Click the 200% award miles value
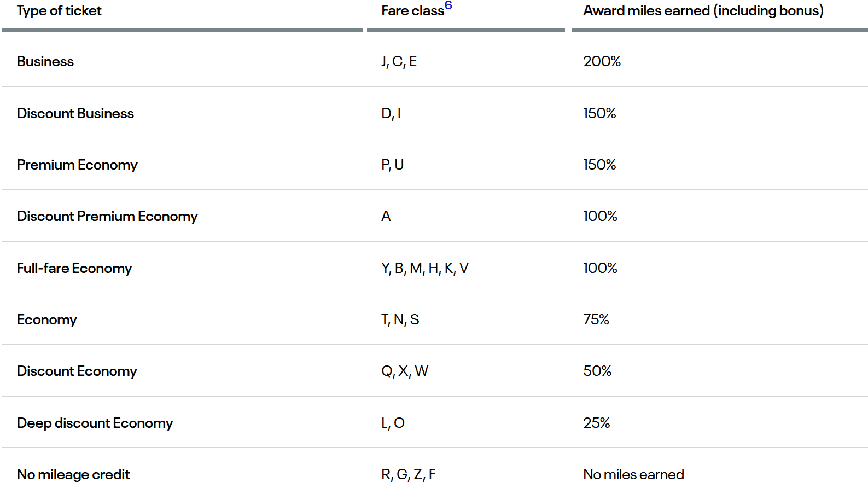This screenshot has height=494, width=868. click(x=602, y=62)
